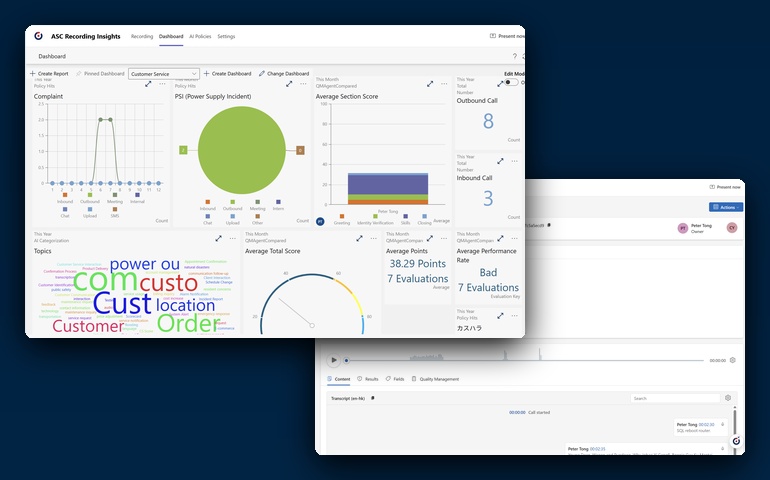Image resolution: width=770 pixels, height=480 pixels.
Task: Open the Quality Management tab
Action: 435,379
